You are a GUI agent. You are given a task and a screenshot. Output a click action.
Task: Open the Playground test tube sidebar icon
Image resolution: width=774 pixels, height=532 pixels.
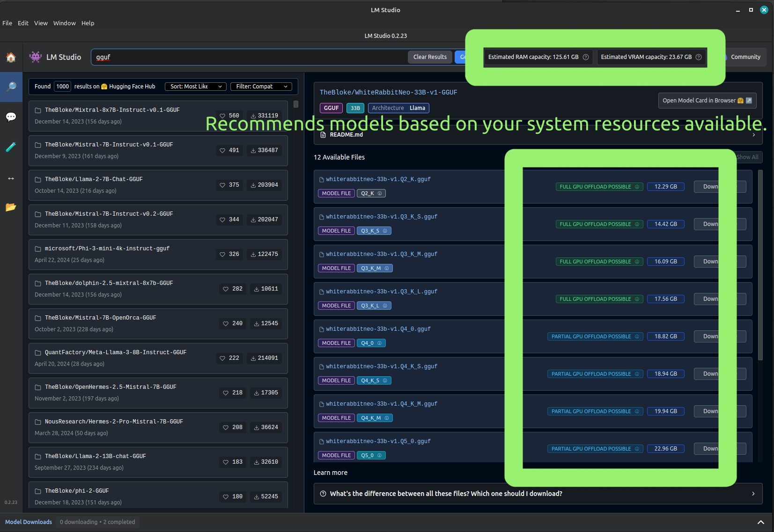(11, 147)
